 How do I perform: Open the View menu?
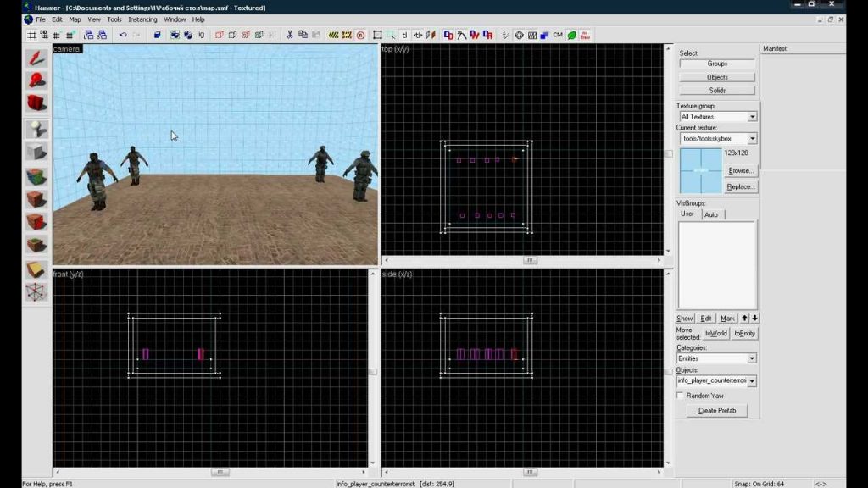click(93, 19)
